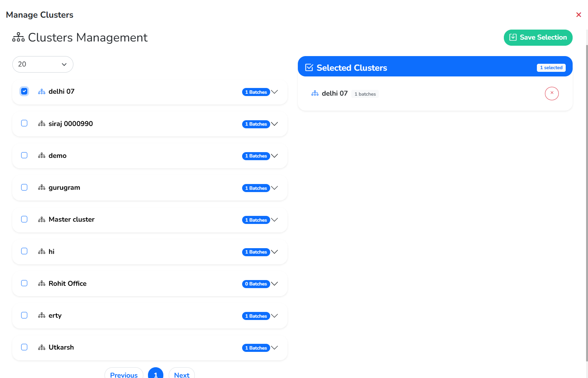588x378 pixels.
Task: Select the Rohit Office checkbox
Action: (x=24, y=283)
